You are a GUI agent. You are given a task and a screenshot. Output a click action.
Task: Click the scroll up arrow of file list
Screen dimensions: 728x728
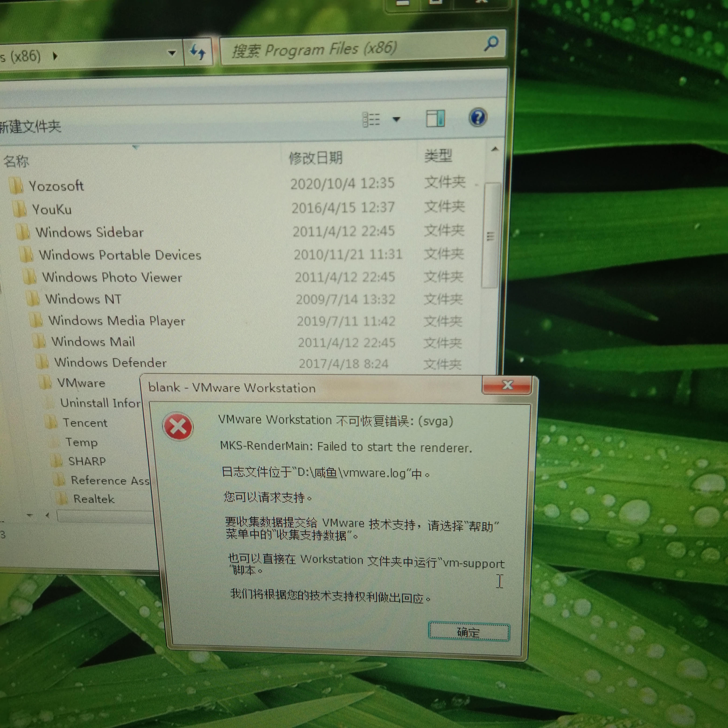[495, 150]
